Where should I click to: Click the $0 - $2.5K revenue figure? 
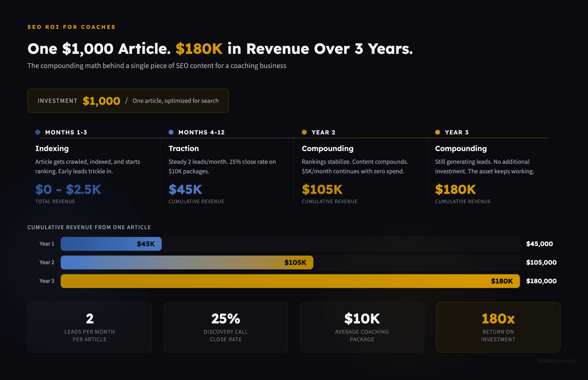coord(68,190)
